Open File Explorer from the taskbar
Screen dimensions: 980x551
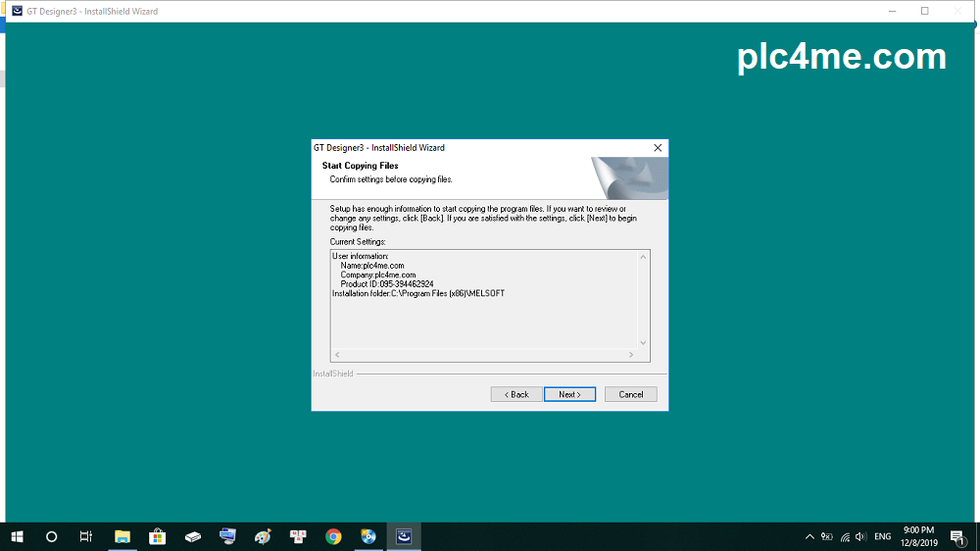pyautogui.click(x=122, y=536)
